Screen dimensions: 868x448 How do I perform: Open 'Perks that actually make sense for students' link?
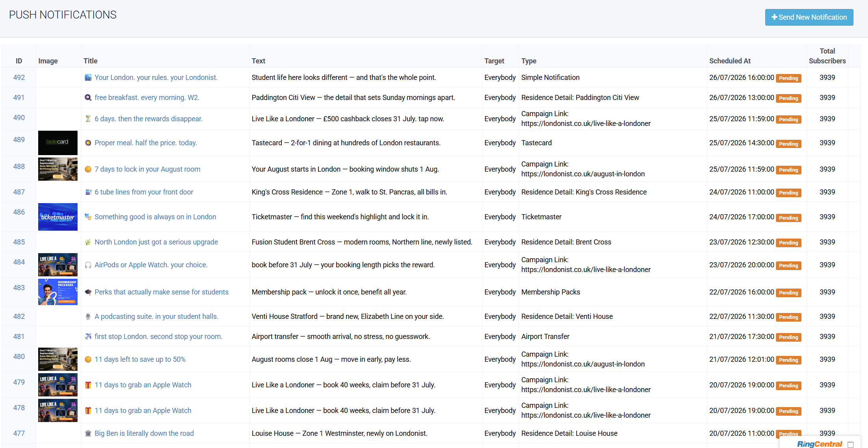pos(161,292)
